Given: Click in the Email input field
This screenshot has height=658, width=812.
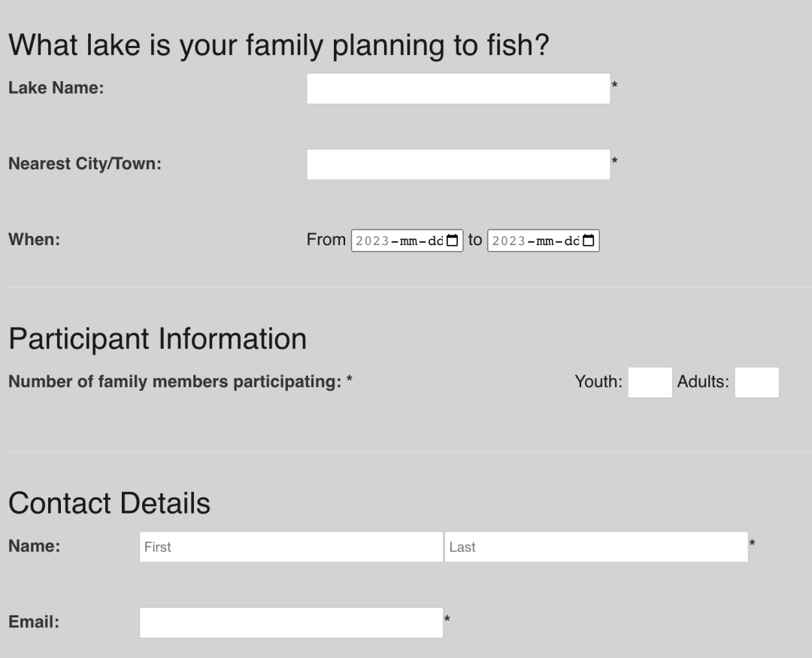Looking at the screenshot, I should click(x=291, y=623).
